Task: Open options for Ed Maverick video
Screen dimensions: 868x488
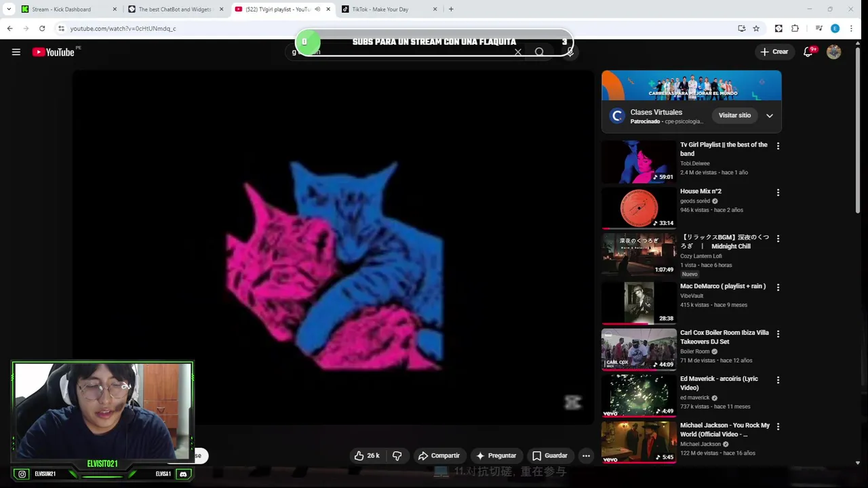Action: point(778,380)
